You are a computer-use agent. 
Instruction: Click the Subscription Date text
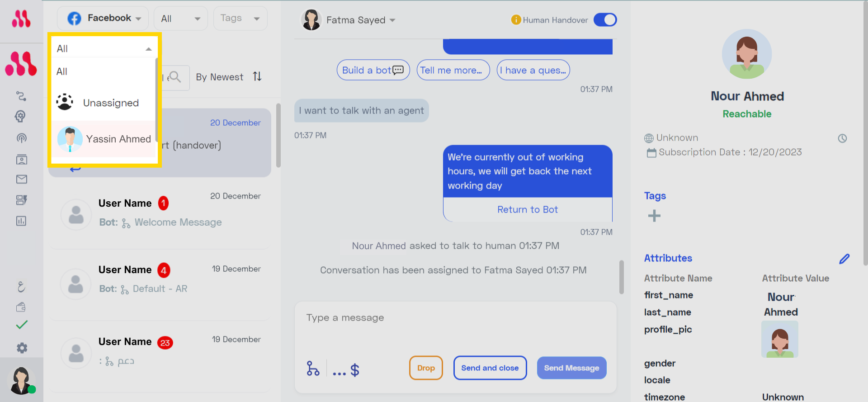[x=730, y=152]
